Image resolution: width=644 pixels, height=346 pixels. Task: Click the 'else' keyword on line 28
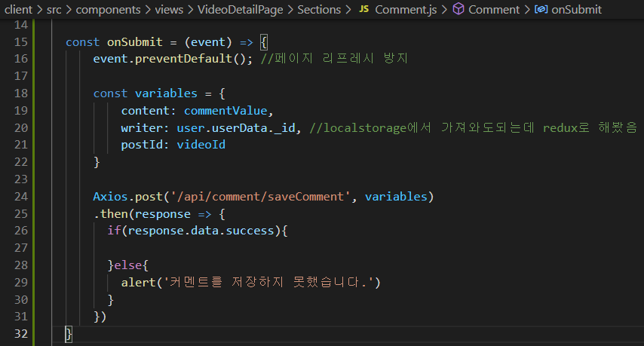(127, 265)
